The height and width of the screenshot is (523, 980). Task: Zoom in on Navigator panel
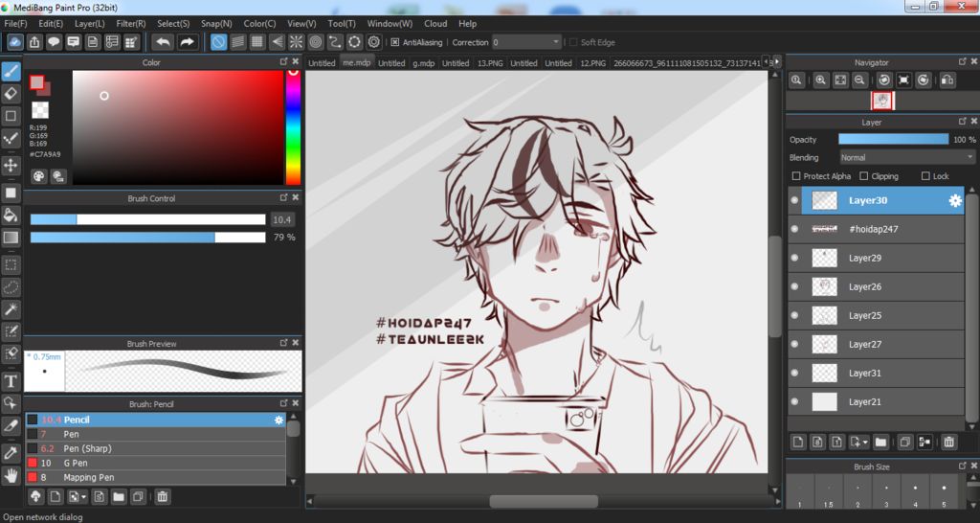tap(821, 80)
